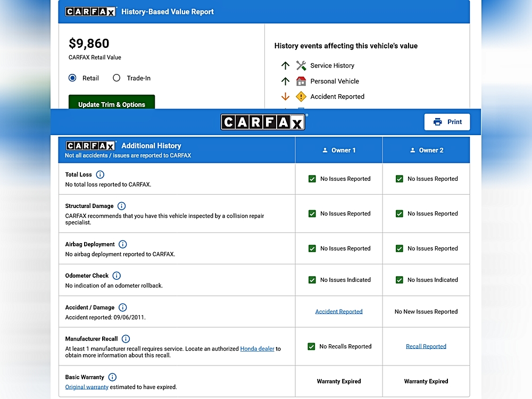The width and height of the screenshot is (532, 399).
Task: Click Owner 2 'Warranty Expired' cell
Action: 426,381
